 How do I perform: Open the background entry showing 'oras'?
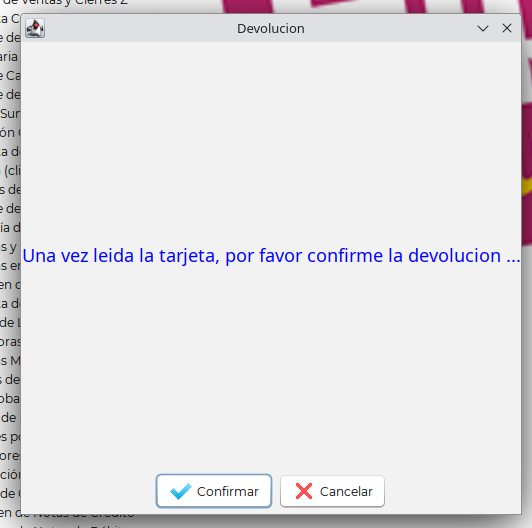click(x=10, y=342)
